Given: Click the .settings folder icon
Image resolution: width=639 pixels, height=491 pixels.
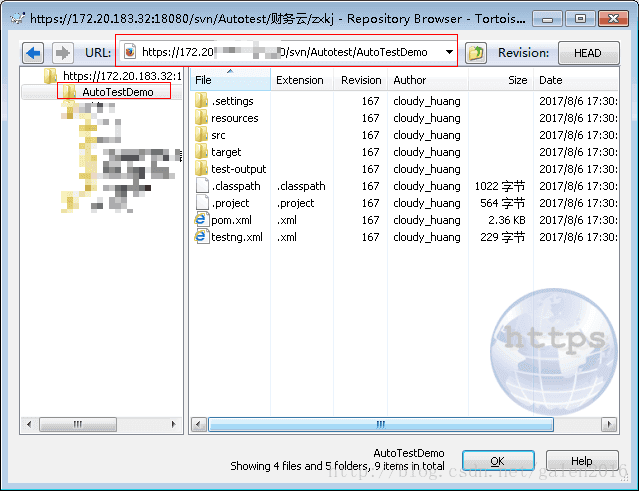Looking at the screenshot, I should [x=201, y=101].
